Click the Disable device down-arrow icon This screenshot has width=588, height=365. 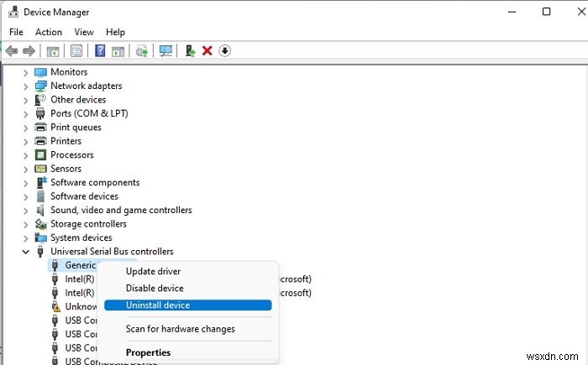click(224, 50)
